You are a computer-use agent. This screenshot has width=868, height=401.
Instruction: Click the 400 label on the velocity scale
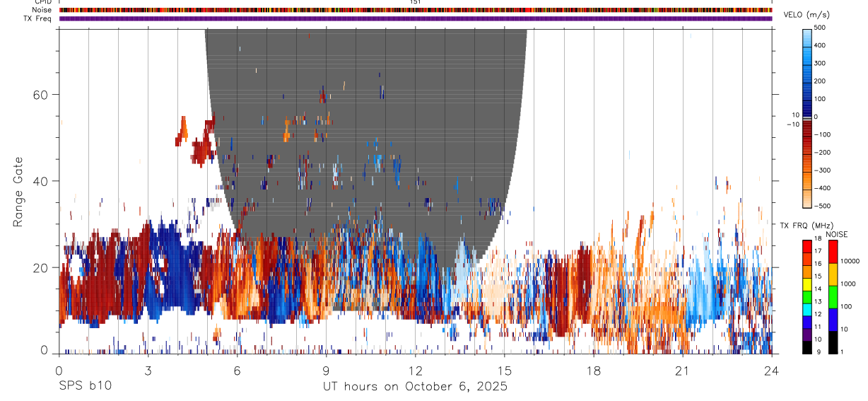(820, 45)
